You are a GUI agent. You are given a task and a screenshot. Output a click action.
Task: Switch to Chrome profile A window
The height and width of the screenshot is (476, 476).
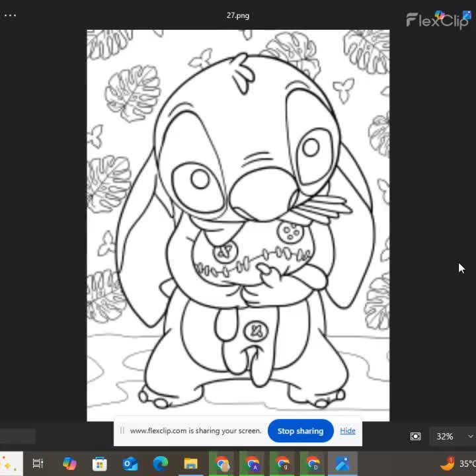[x=252, y=463]
